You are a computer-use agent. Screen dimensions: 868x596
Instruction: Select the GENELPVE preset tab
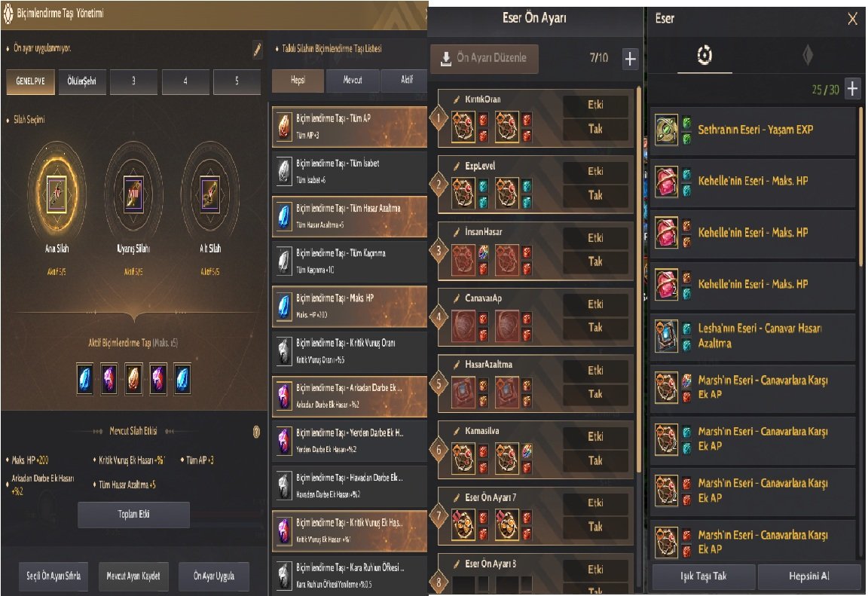tap(30, 81)
